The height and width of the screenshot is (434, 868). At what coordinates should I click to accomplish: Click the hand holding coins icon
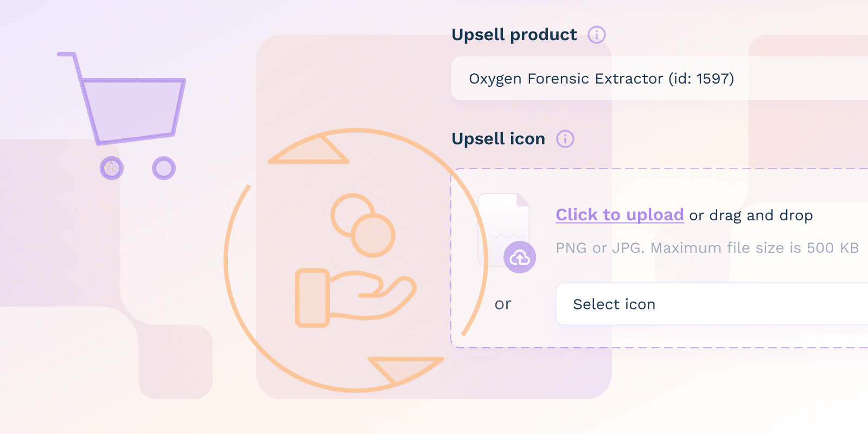point(356,260)
